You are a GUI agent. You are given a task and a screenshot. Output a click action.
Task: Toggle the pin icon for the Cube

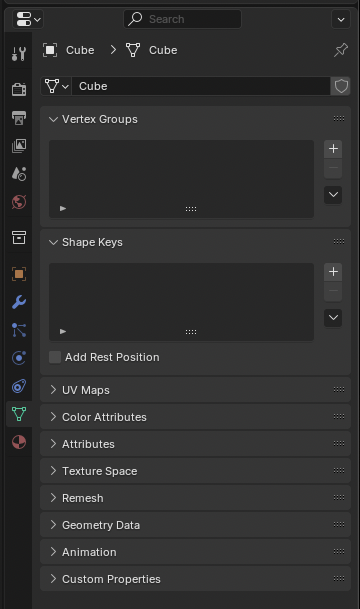pos(341,50)
